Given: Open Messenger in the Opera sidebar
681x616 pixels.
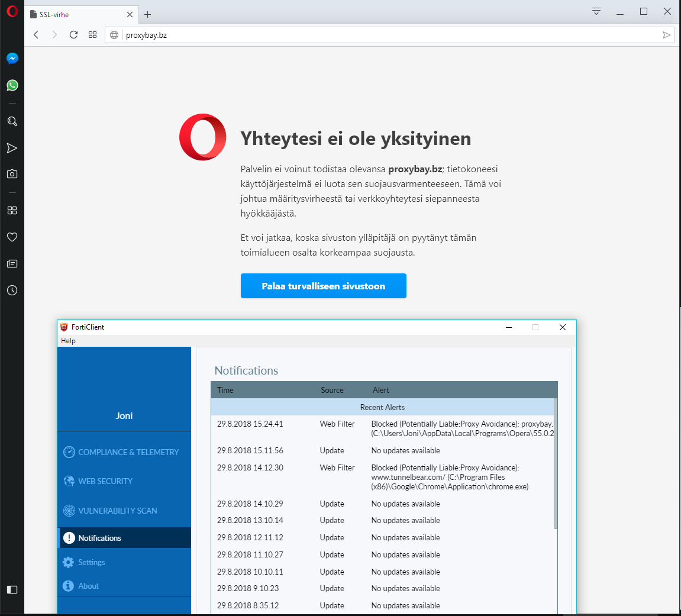Looking at the screenshot, I should click(x=12, y=58).
